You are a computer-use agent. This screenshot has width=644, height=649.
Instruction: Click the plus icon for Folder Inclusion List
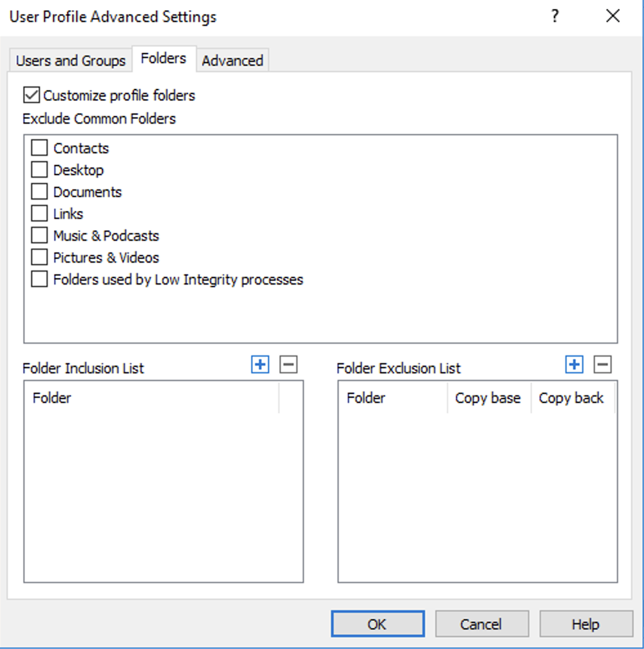tap(260, 365)
